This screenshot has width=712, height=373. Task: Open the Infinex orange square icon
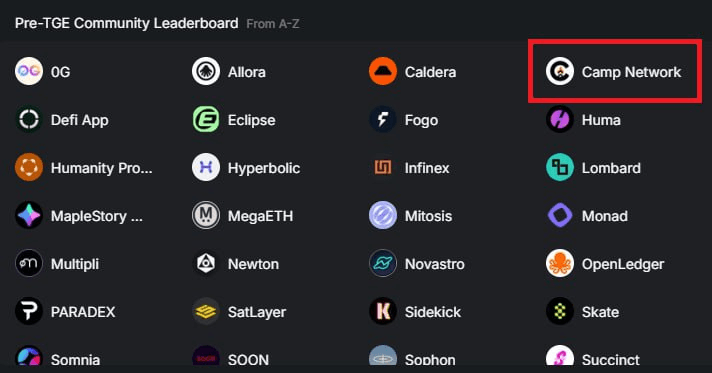click(x=383, y=168)
